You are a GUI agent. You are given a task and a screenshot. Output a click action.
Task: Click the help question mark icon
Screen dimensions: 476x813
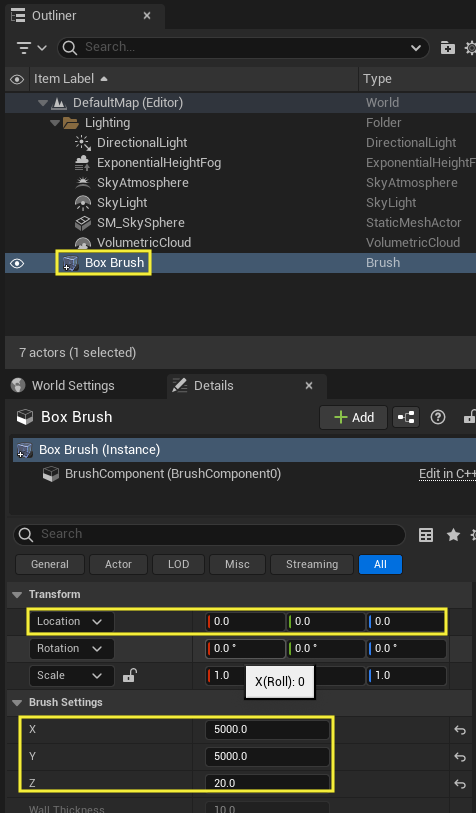point(438,417)
